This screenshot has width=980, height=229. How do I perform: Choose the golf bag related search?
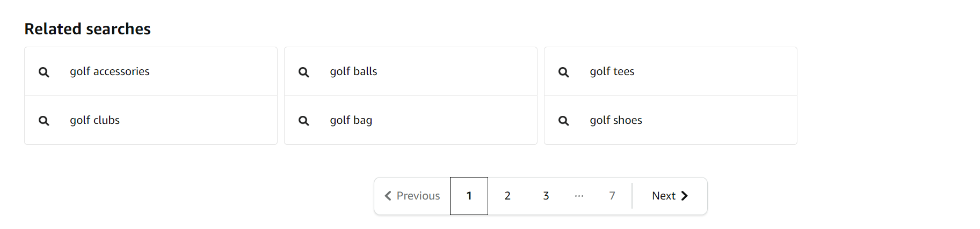click(411, 120)
